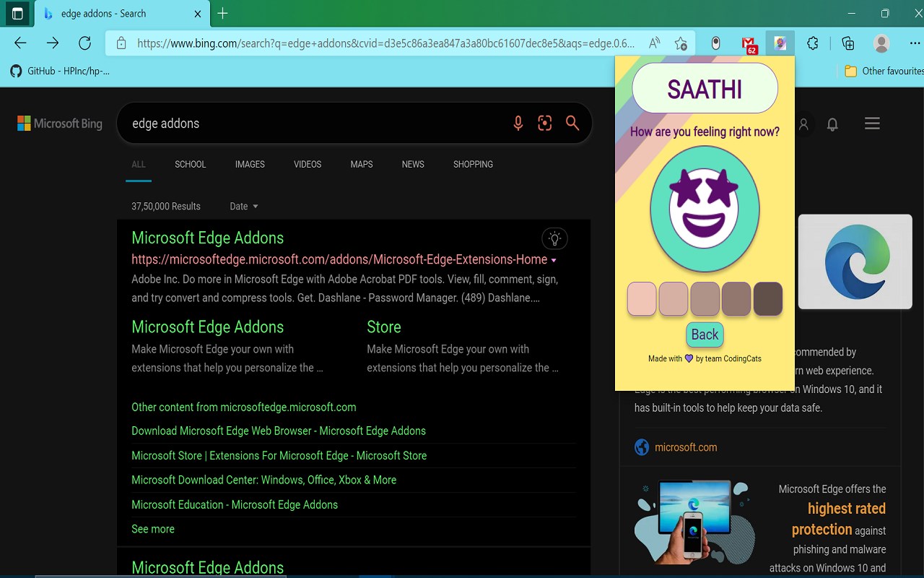Image resolution: width=924 pixels, height=578 pixels.
Task: Click the Back button in Saathi
Action: pyautogui.click(x=705, y=335)
